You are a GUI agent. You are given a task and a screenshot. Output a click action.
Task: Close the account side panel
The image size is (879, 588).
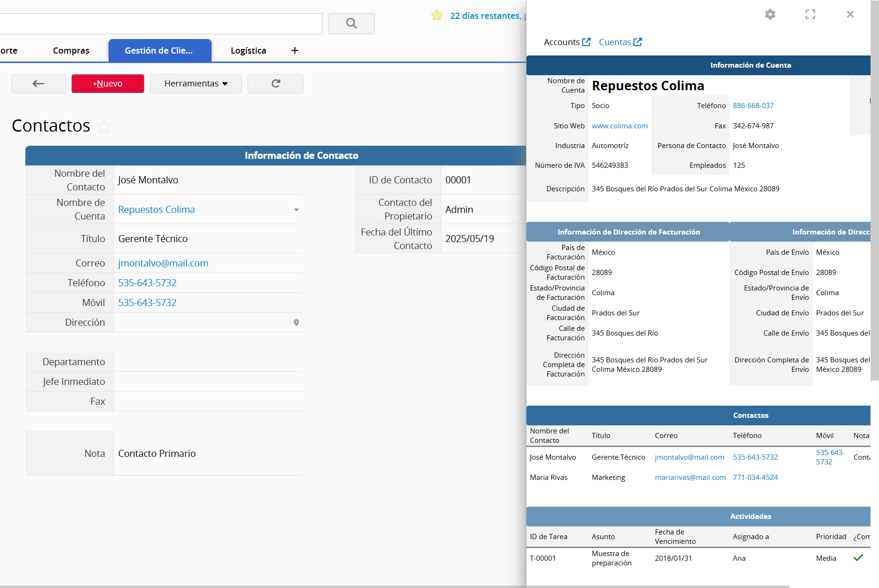[850, 15]
